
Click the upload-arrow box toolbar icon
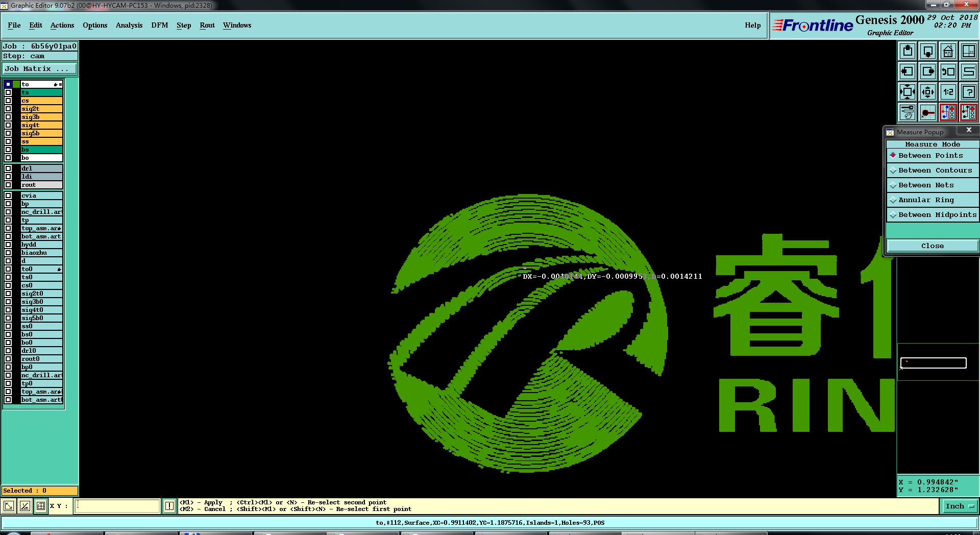[x=908, y=51]
